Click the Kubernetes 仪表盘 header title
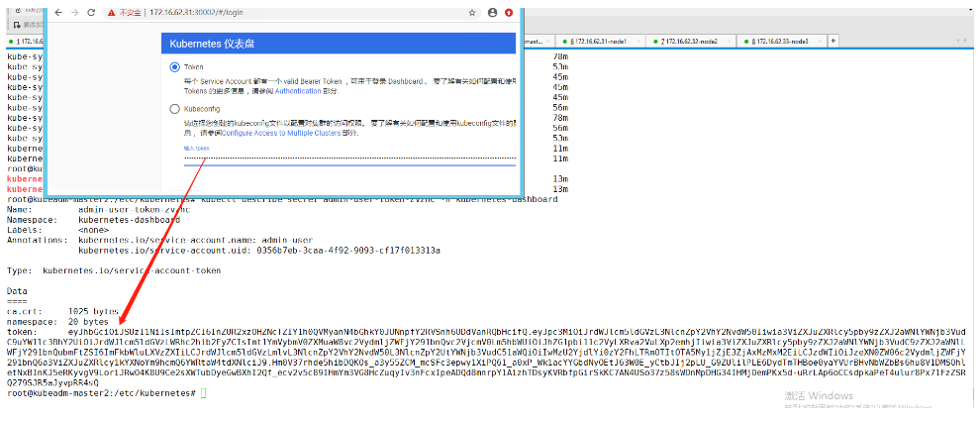 pos(212,44)
